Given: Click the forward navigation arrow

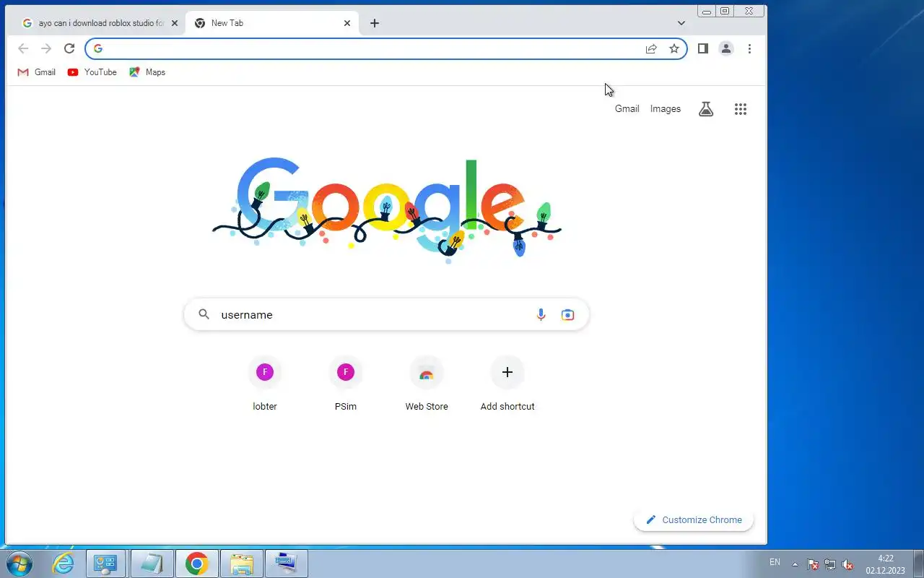Looking at the screenshot, I should pos(46,48).
